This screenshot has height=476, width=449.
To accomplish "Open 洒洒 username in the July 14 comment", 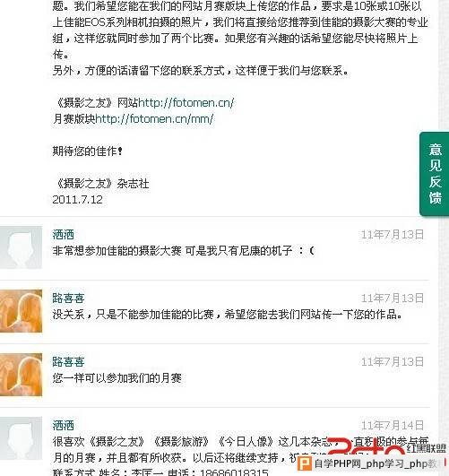I will coord(63,425).
